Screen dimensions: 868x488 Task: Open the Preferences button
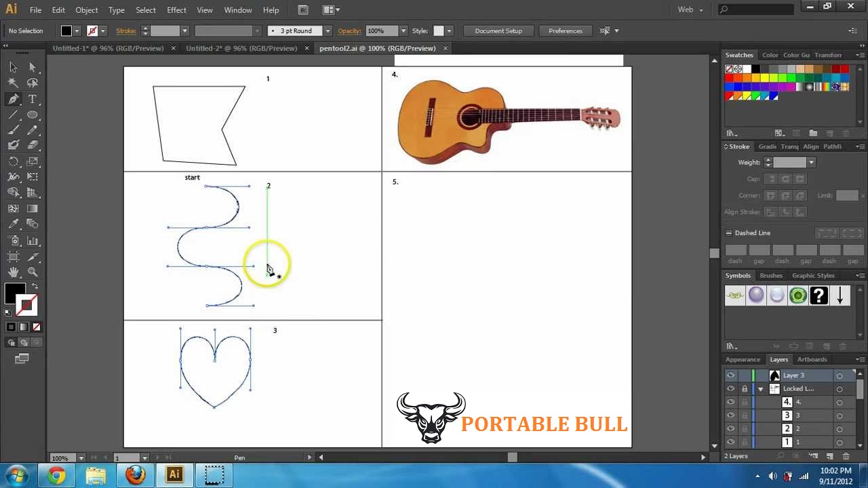coord(565,30)
